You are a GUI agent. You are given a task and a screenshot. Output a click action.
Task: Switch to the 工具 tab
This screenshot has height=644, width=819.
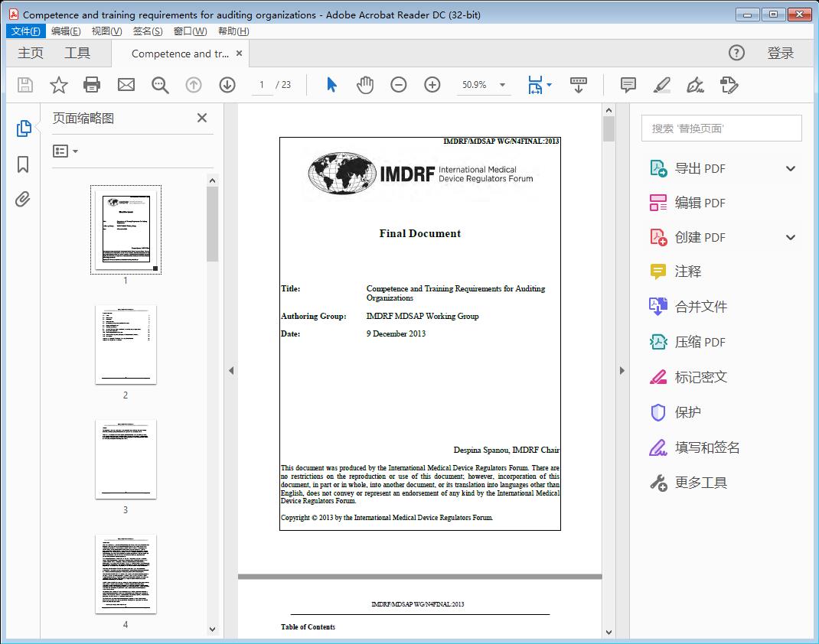(x=77, y=54)
